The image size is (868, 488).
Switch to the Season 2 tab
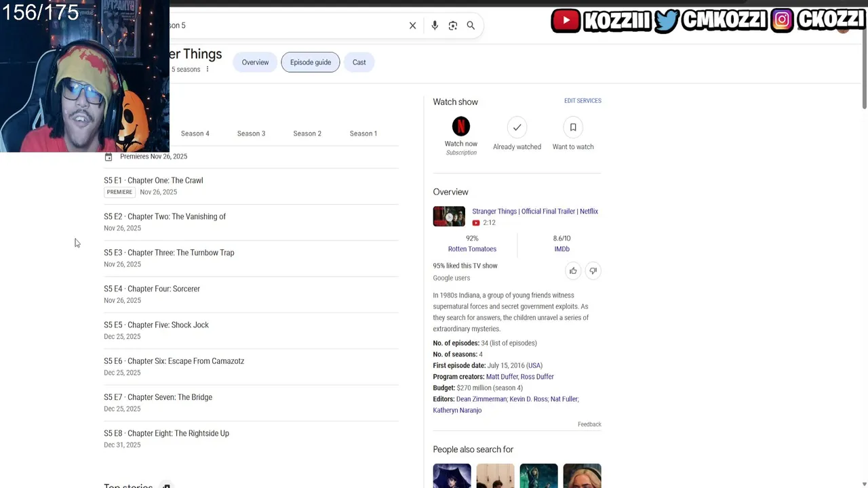tap(307, 134)
